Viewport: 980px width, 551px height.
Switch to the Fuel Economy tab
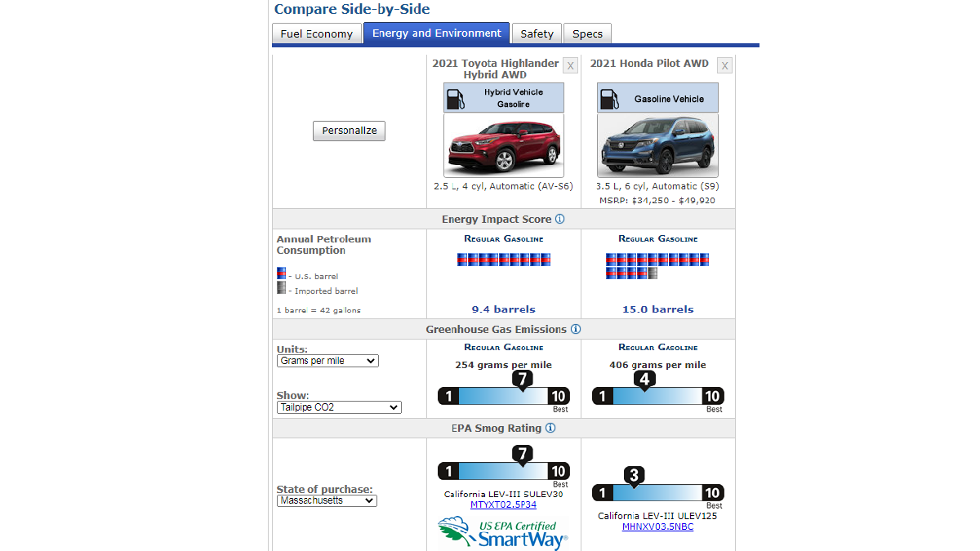point(316,33)
